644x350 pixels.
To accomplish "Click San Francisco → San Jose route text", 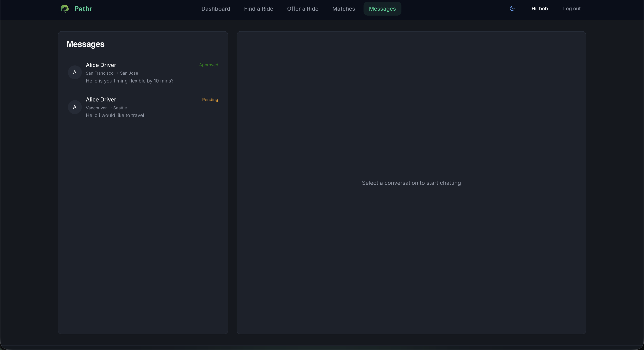I will [x=112, y=73].
